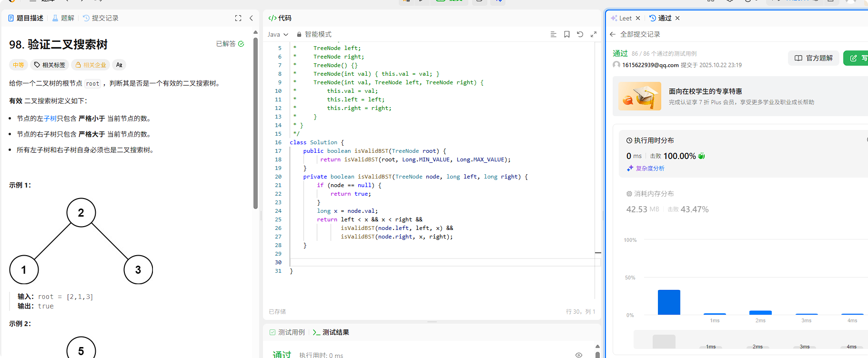The width and height of the screenshot is (868, 358).
Task: Click the expand editor fullscreen icon
Action: 594,34
